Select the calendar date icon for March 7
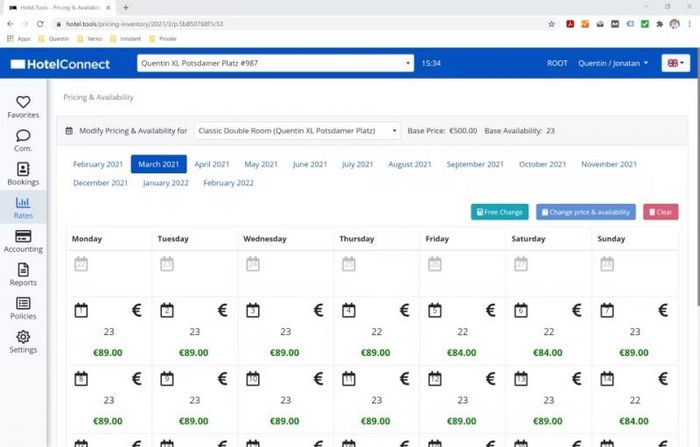Viewport: 700px width, 447px height. coord(607,311)
